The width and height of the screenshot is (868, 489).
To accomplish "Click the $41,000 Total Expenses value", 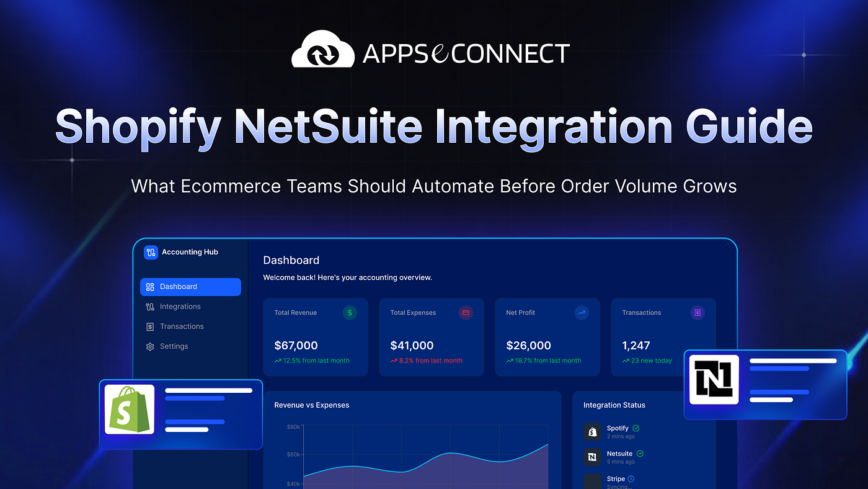I will (412, 346).
